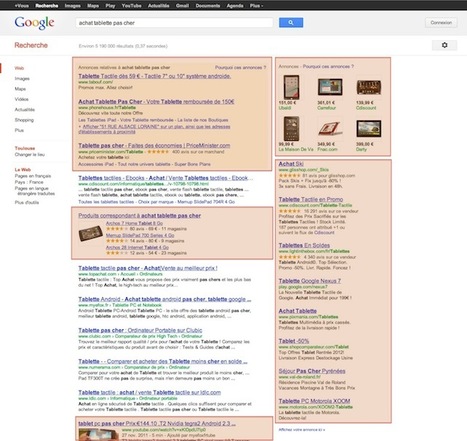Open ad Tablette pas cher PriceMinister.com
The image size is (467, 441).
click(x=154, y=145)
